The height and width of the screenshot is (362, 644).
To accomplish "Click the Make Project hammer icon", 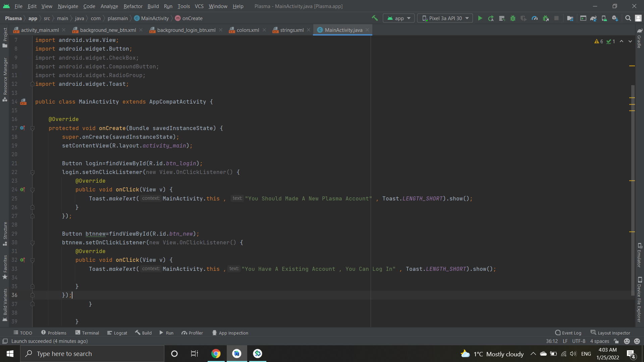I will pyautogui.click(x=375, y=18).
